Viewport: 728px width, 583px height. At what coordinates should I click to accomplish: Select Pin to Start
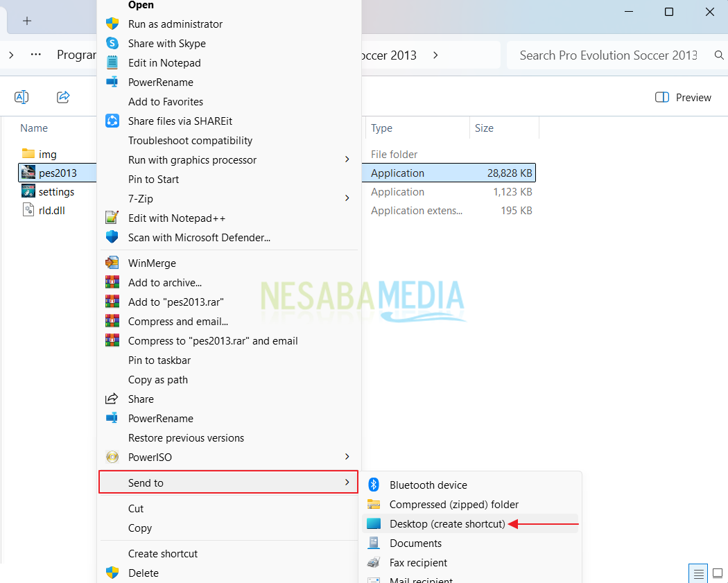154,179
